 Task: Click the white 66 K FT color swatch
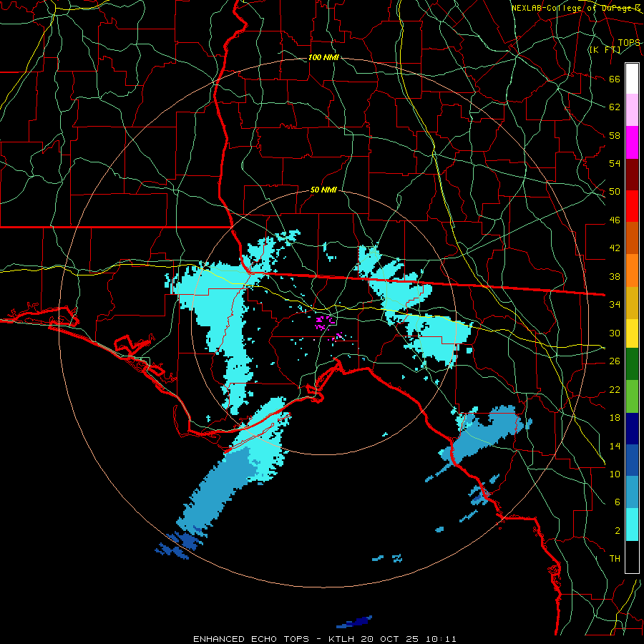tap(632, 79)
